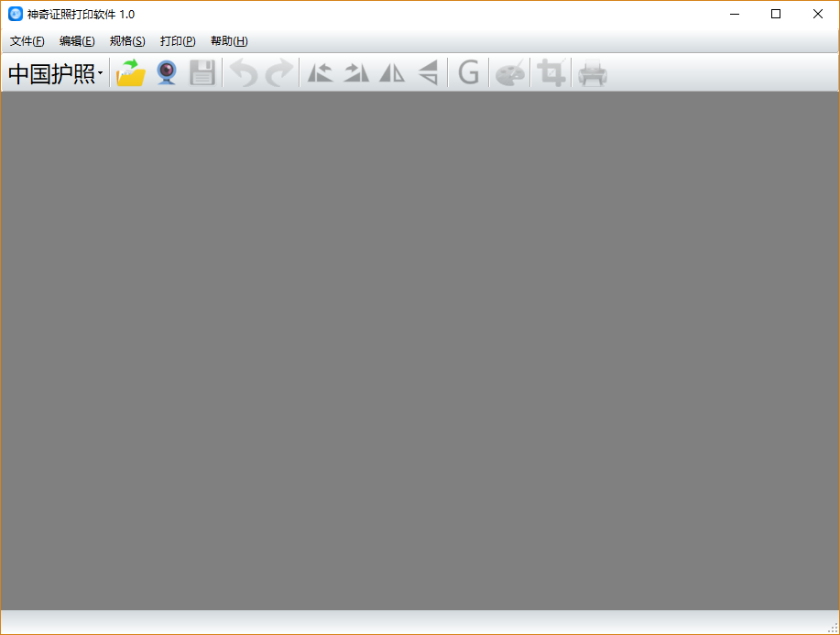Open the 帮助(H) menu
The image size is (840, 635).
click(229, 41)
